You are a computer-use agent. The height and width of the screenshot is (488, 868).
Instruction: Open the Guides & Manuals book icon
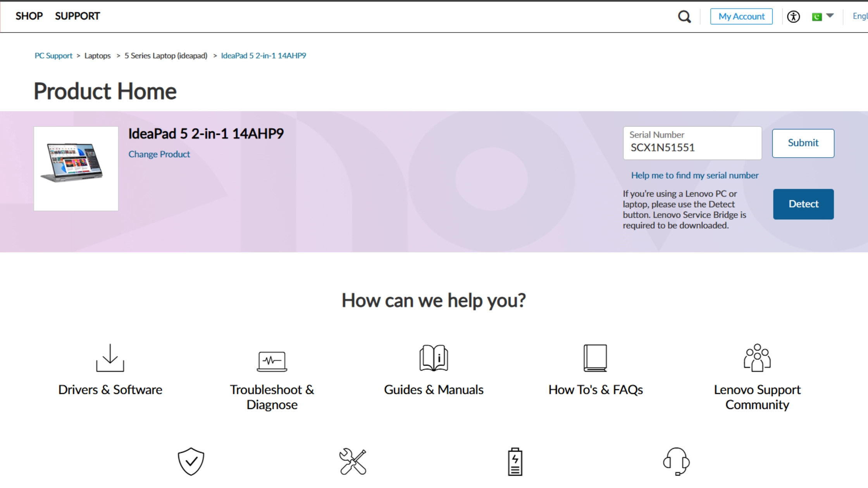[434, 358]
